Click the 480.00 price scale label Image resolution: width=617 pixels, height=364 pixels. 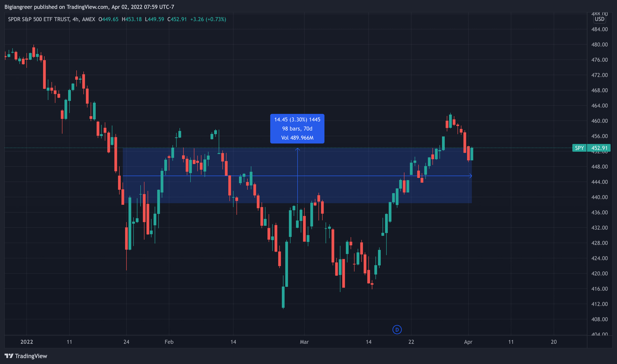pos(599,45)
